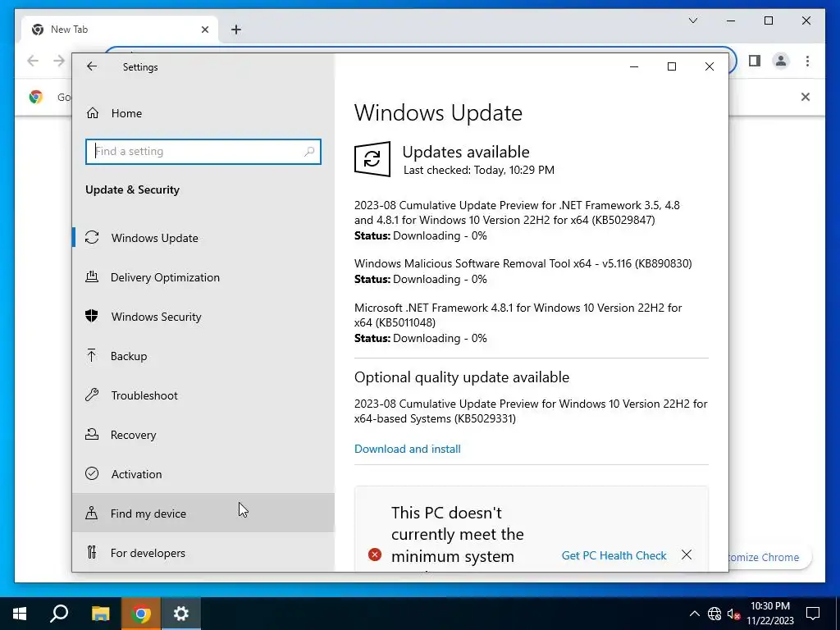Click the red error icon in Windows 11 notice
This screenshot has height=630, width=840.
[375, 555]
